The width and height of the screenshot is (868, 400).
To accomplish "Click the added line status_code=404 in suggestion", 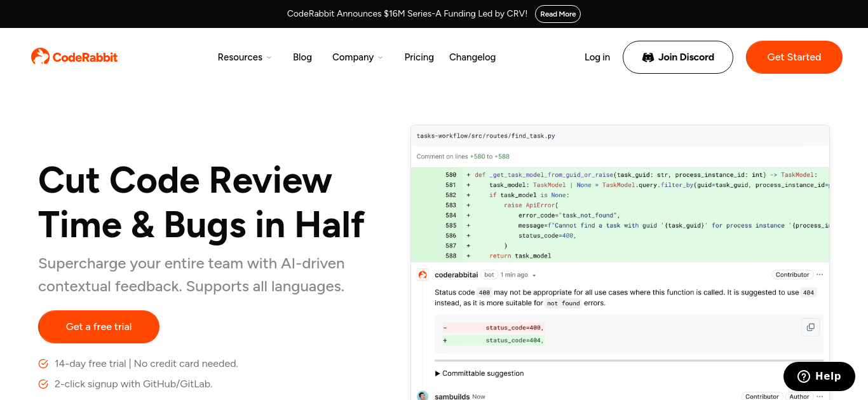I will click(x=494, y=340).
